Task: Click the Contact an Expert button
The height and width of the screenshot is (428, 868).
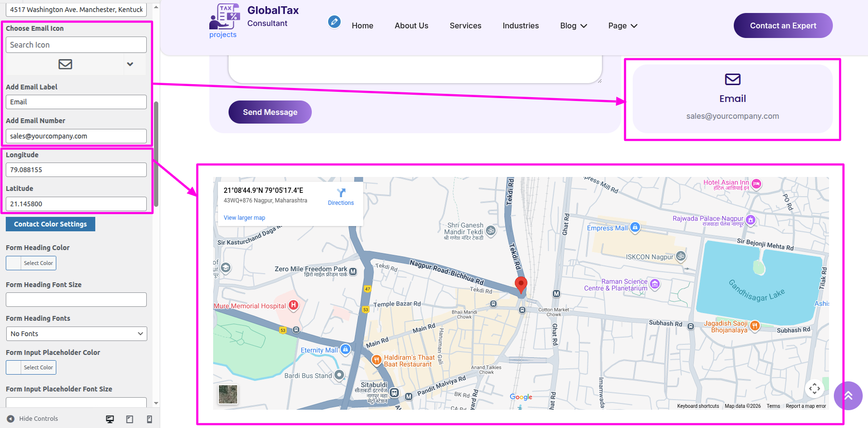Action: coord(783,25)
